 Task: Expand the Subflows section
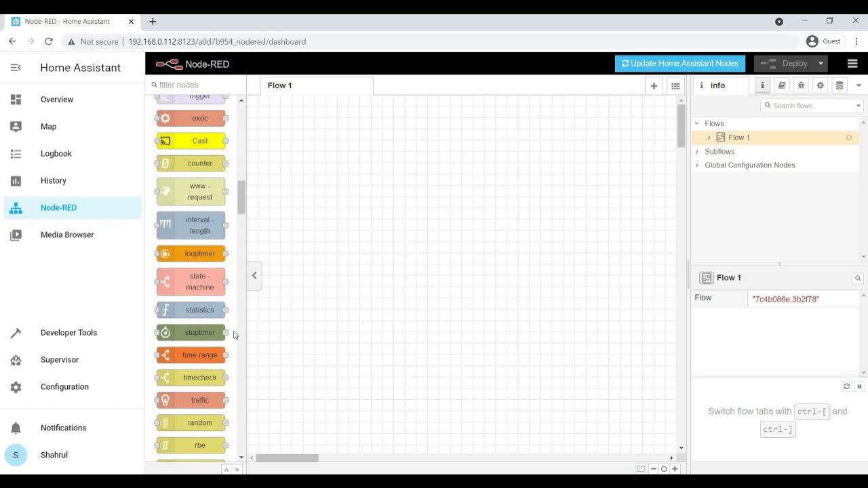click(696, 152)
